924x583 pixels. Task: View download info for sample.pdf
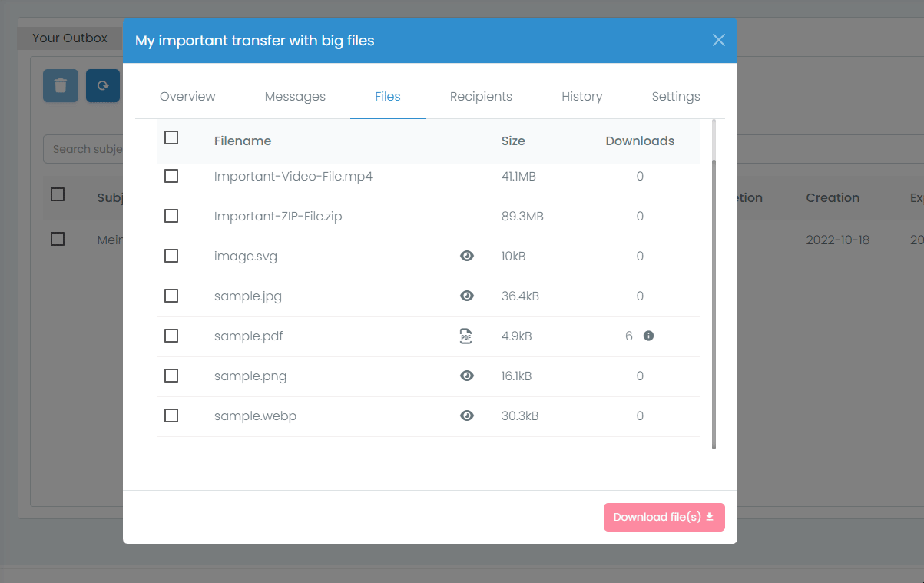649,336
